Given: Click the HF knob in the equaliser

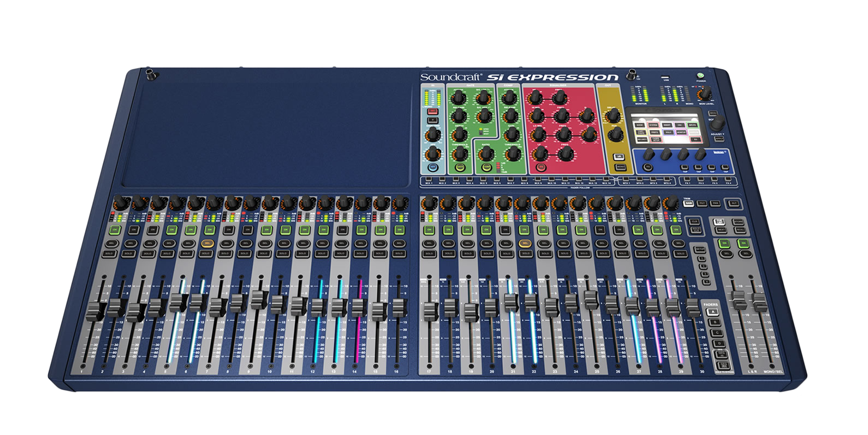Looking at the screenshot, I should pos(535,97).
